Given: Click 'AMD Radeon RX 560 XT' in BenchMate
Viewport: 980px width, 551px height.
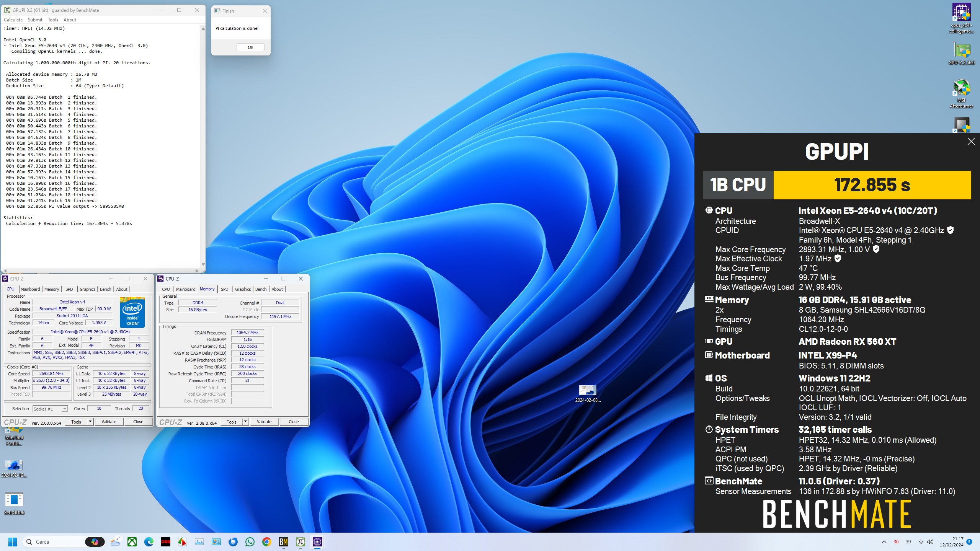Looking at the screenshot, I should tap(847, 341).
